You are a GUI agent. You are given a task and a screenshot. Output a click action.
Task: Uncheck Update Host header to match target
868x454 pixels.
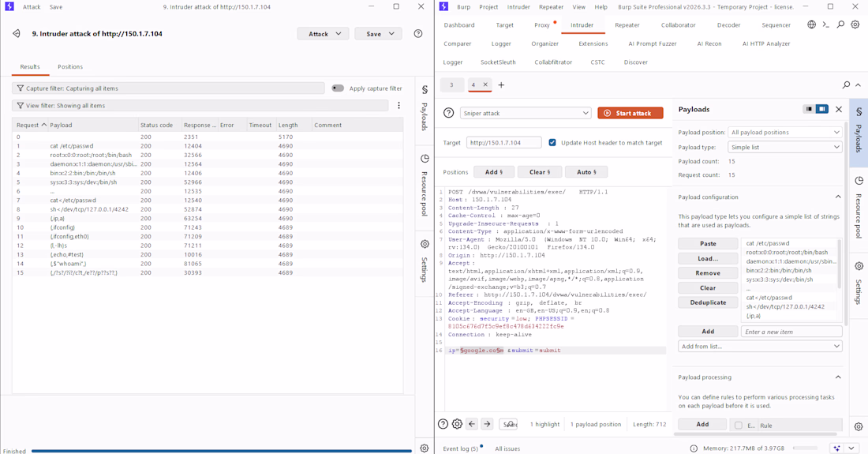coord(552,142)
